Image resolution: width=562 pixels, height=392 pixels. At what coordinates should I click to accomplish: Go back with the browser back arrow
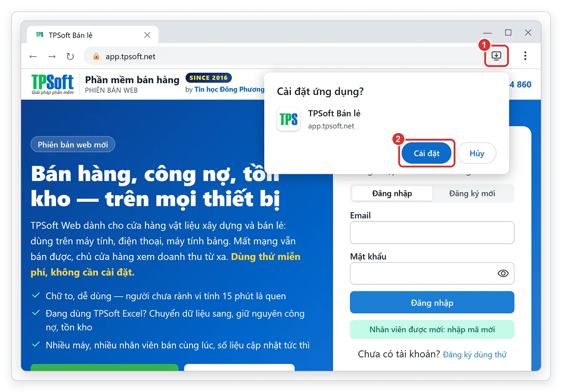click(x=33, y=56)
